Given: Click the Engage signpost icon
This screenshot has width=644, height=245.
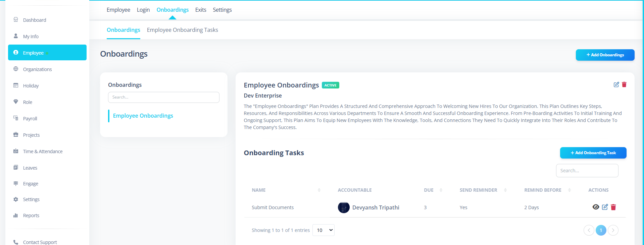Looking at the screenshot, I should tap(16, 183).
